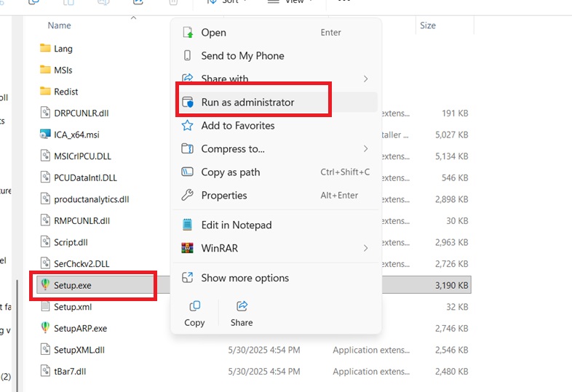The height and width of the screenshot is (392, 572).
Task: Select file SerChckv2.DLL
Action: tap(82, 264)
